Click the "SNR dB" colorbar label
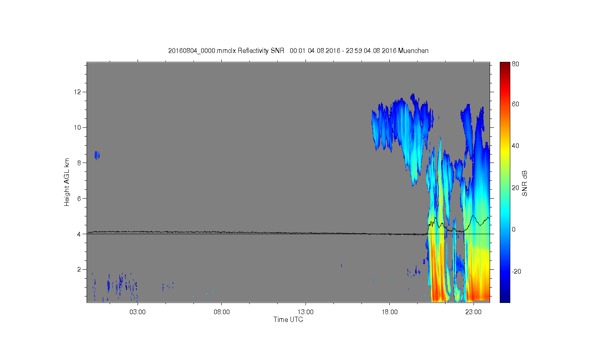 (524, 183)
